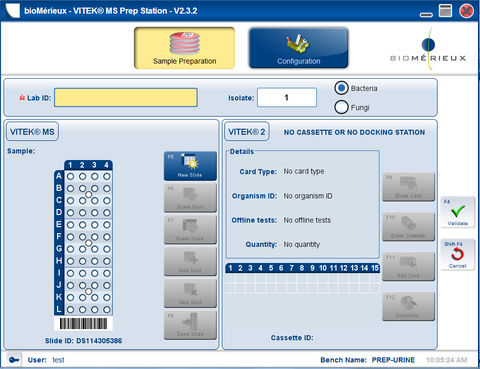Click the Erase Slide icon button
This screenshot has height=369, width=480.
(190, 229)
